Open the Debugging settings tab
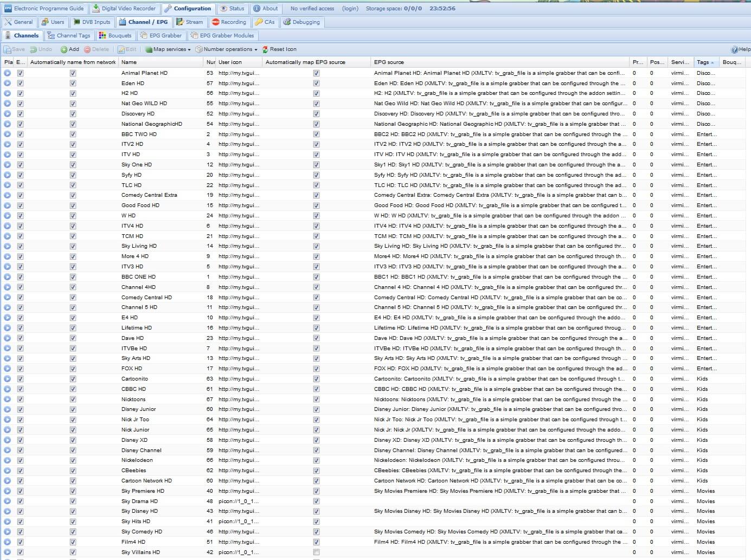Screen dimensions: 751x560 [x=301, y=22]
